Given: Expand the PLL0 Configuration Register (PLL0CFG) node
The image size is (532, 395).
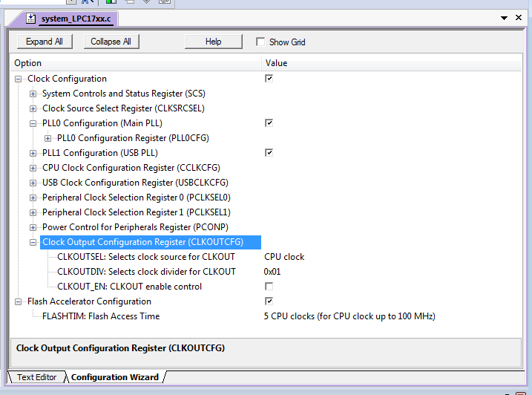Looking at the screenshot, I should coord(47,138).
